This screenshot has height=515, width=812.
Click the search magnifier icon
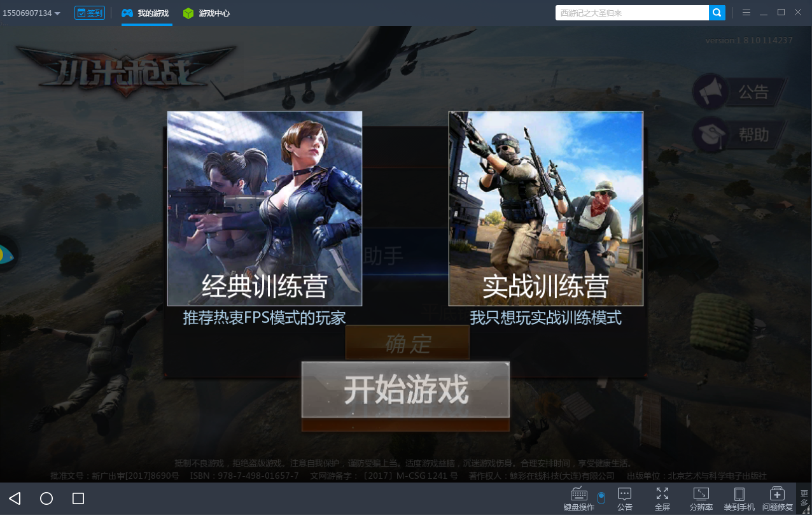pos(717,13)
